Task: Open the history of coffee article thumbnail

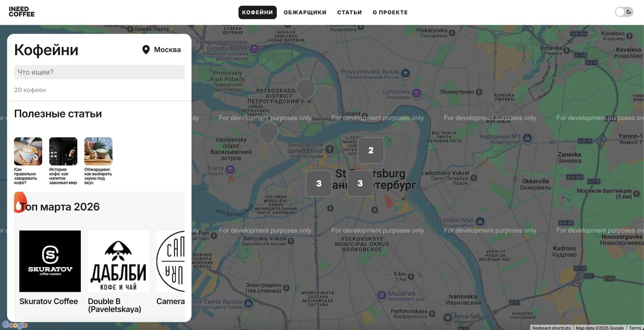Action: tap(63, 152)
